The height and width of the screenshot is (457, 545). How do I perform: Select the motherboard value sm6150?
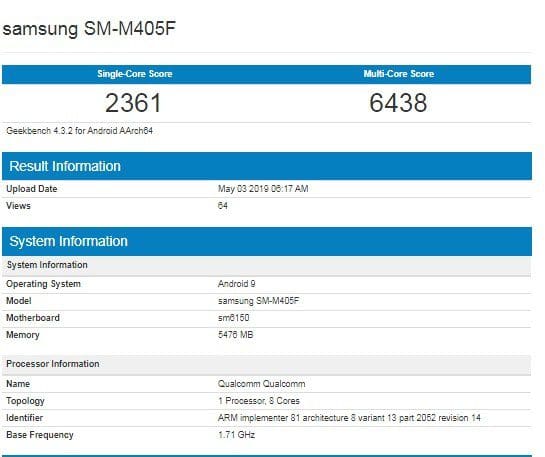(x=234, y=318)
